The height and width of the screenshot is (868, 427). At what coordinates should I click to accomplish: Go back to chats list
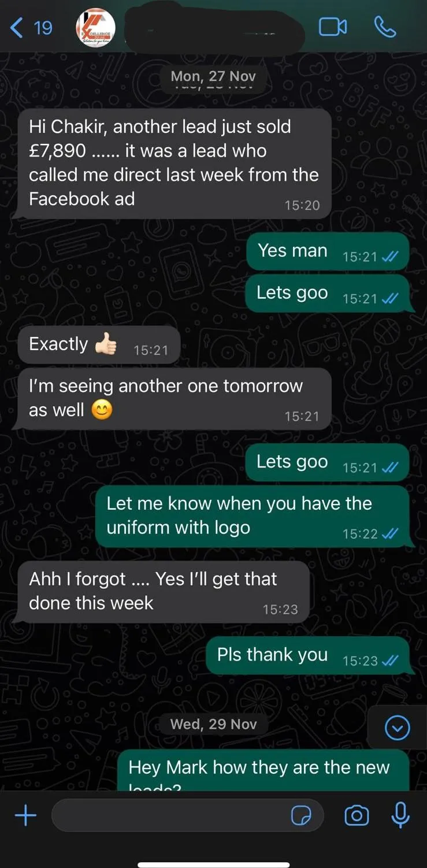tap(31, 27)
